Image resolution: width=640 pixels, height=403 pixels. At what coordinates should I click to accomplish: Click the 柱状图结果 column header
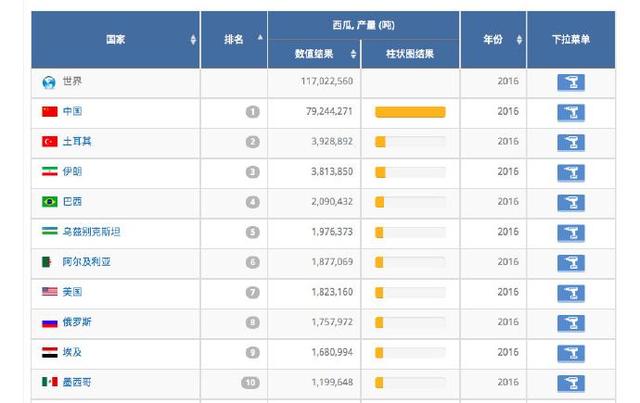[x=410, y=54]
